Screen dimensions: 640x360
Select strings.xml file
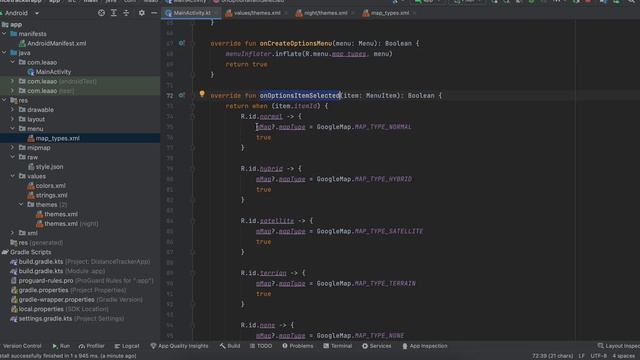click(51, 195)
